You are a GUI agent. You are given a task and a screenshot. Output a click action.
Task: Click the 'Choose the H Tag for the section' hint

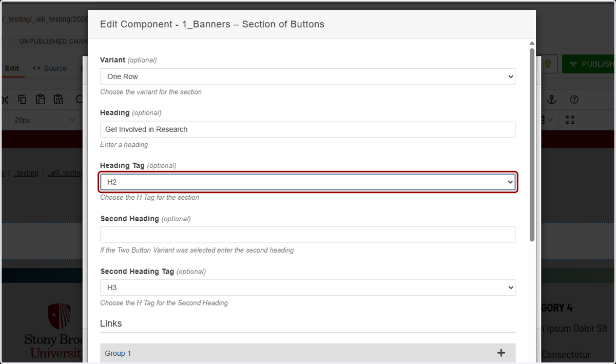tap(149, 197)
